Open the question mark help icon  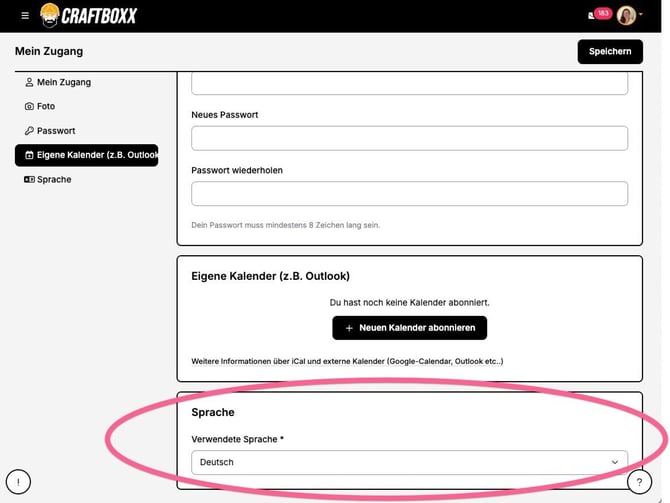[639, 482]
